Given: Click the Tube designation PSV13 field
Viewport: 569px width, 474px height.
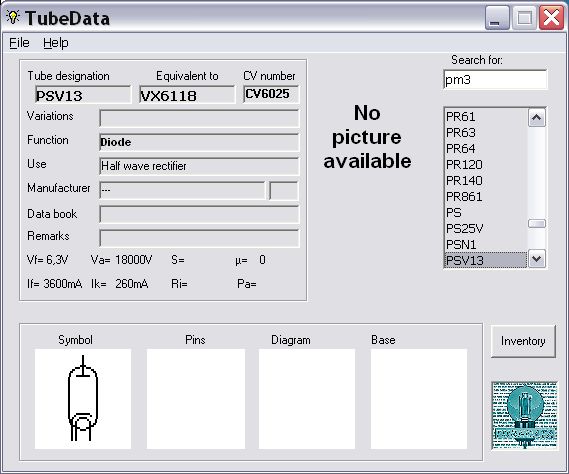Looking at the screenshot, I should (x=83, y=95).
